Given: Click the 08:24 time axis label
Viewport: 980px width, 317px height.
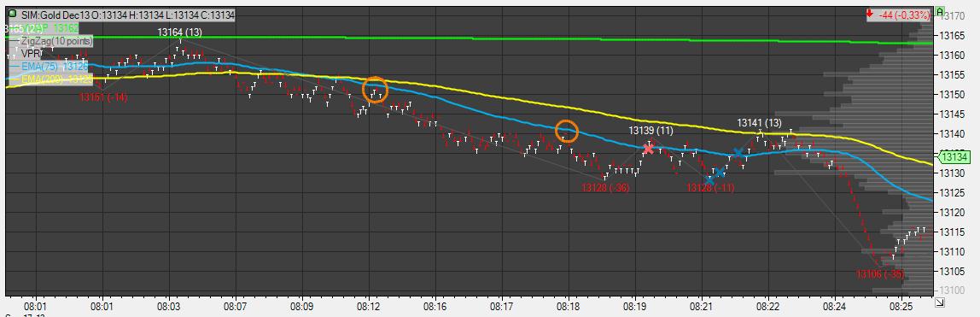Looking at the screenshot, I should point(834,307).
